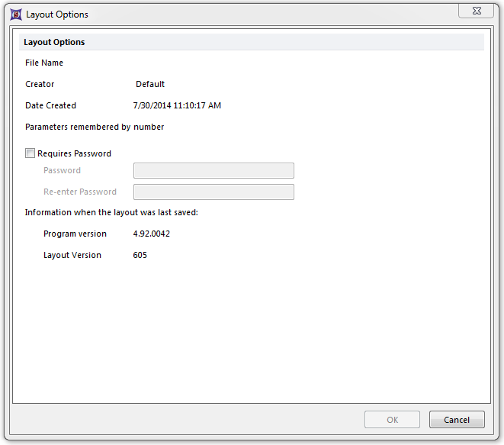Close the Layout Options dialog

click(x=476, y=11)
